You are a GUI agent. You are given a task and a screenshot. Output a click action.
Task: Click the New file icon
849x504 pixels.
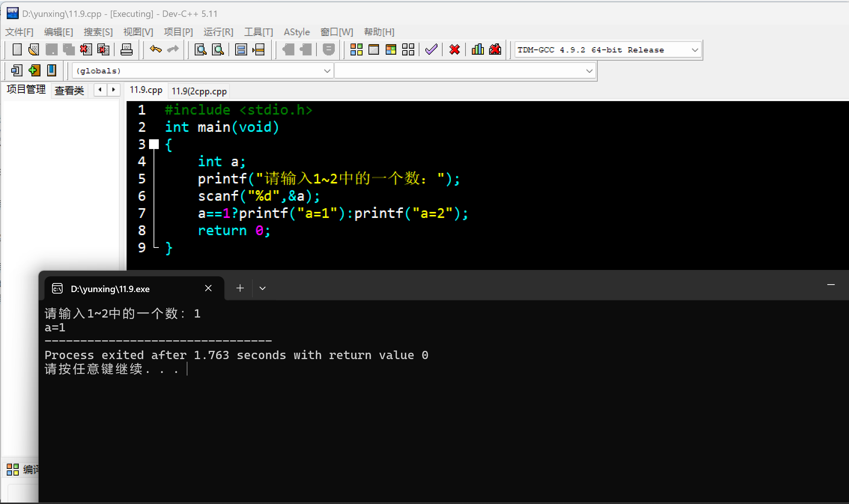[17, 49]
